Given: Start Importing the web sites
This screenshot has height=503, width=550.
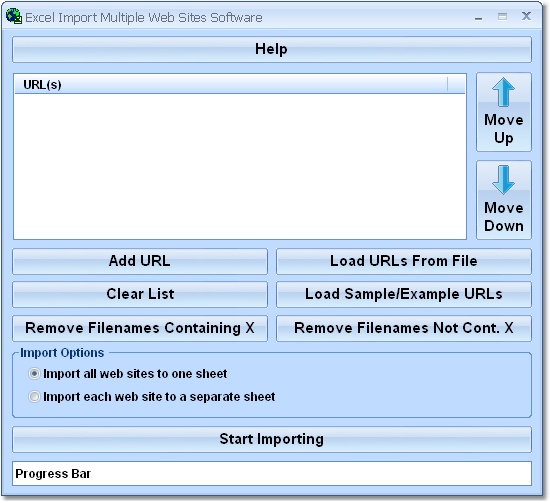Looking at the screenshot, I should pyautogui.click(x=272, y=439).
